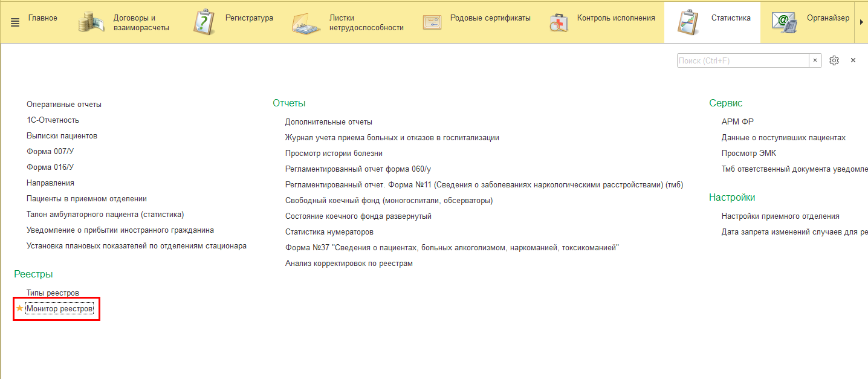Toggle favorite star beside Монитор реестров
Screen dimensions: 868x379
click(19, 308)
